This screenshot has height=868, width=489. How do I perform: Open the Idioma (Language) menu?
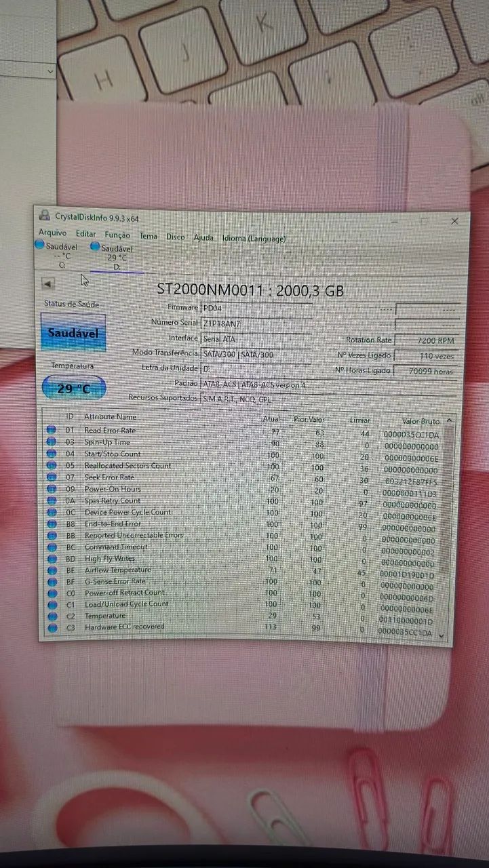coord(254,239)
